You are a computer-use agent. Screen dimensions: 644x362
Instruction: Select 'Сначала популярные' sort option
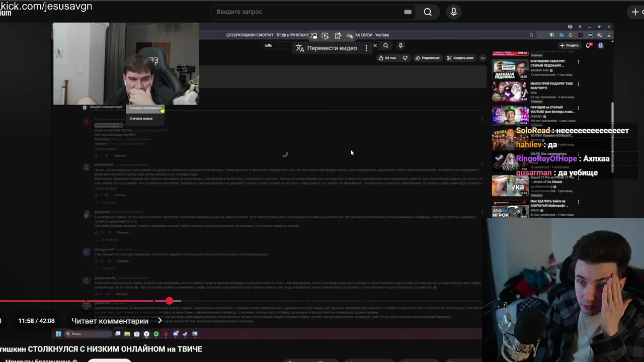pyautogui.click(x=145, y=108)
